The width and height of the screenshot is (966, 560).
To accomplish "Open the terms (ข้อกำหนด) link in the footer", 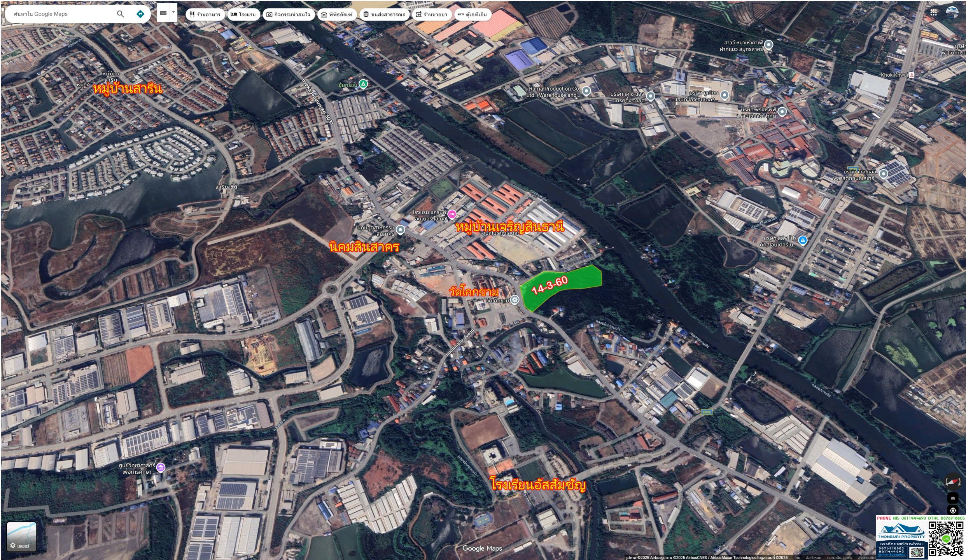I will coord(814,558).
